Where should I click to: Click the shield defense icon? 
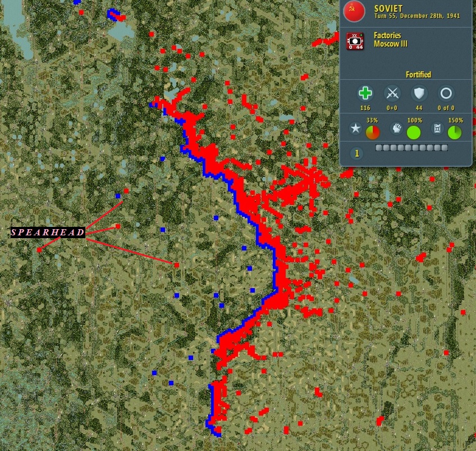pos(419,93)
